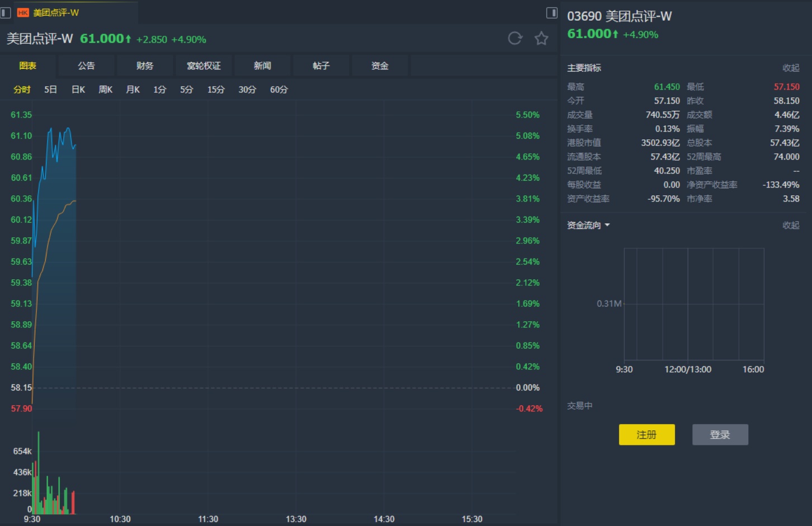Select the 交易中 status text
812x526 pixels.
pos(580,406)
